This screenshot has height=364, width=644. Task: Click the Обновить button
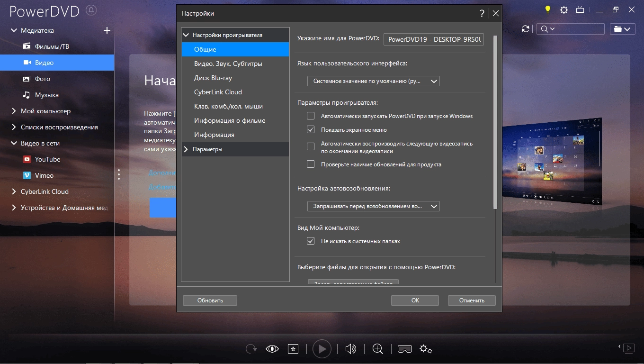tap(210, 300)
